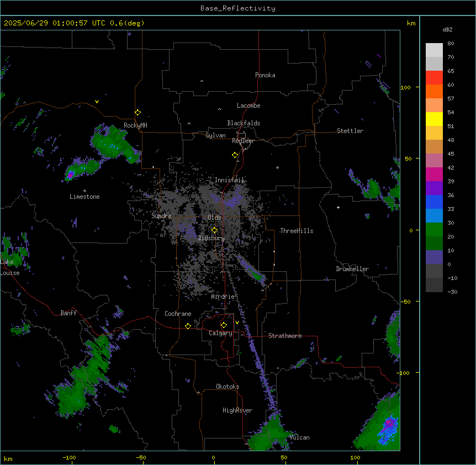The height and width of the screenshot is (465, 476).
Task: Click the dBZ legend heading
Action: (447, 29)
